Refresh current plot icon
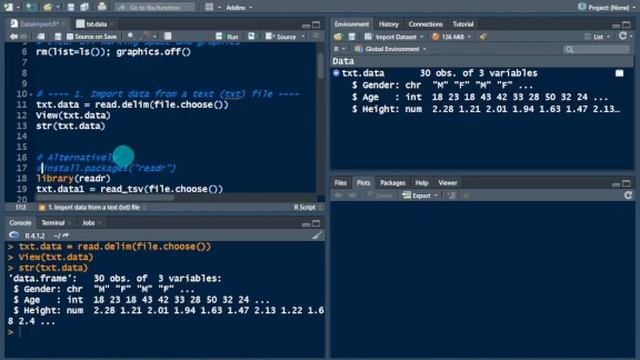 point(628,195)
